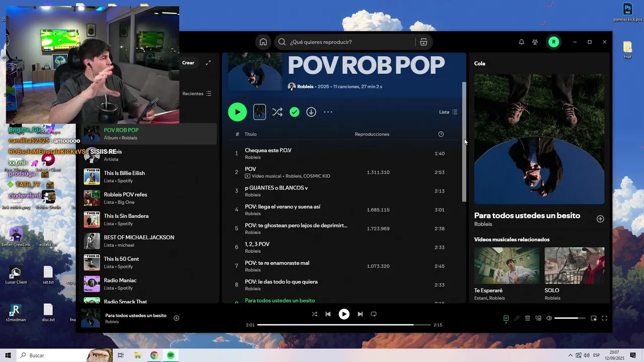Open the Robleis POV refes playlist
This screenshot has width=644, height=362.
[x=149, y=198]
